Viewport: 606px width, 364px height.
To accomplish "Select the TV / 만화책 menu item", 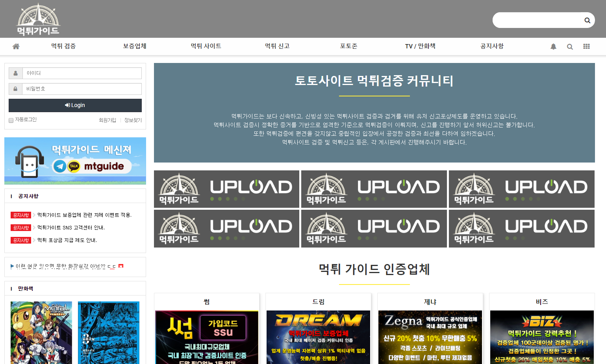I will tap(420, 46).
